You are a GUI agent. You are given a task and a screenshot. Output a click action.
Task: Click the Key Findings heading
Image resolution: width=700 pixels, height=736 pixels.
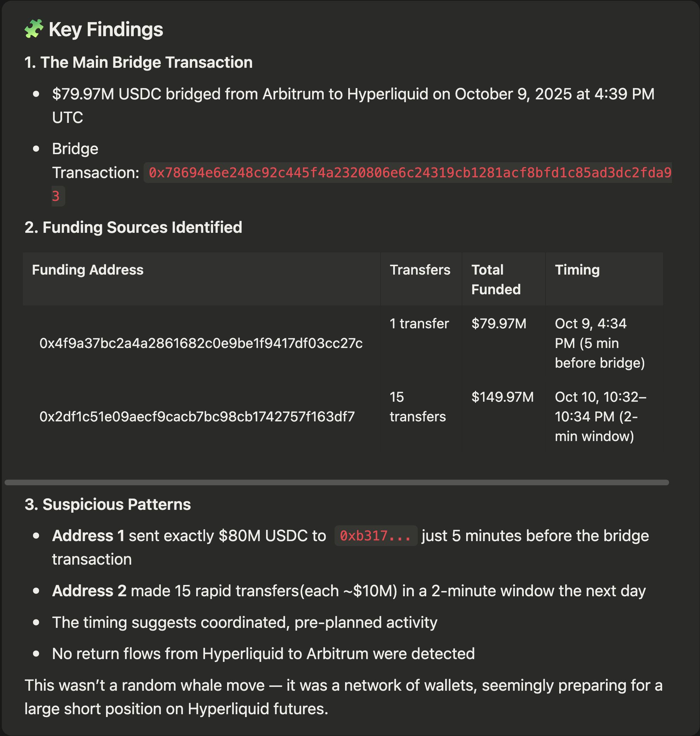[x=106, y=29]
